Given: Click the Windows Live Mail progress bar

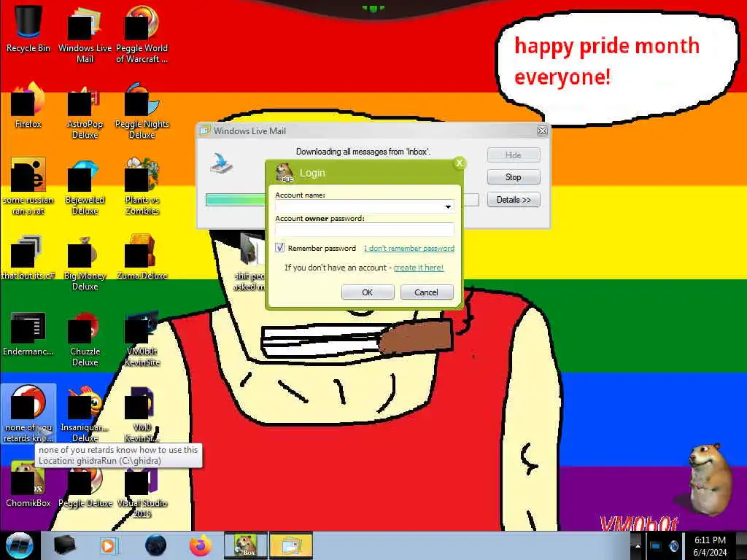Looking at the screenshot, I should [342, 200].
